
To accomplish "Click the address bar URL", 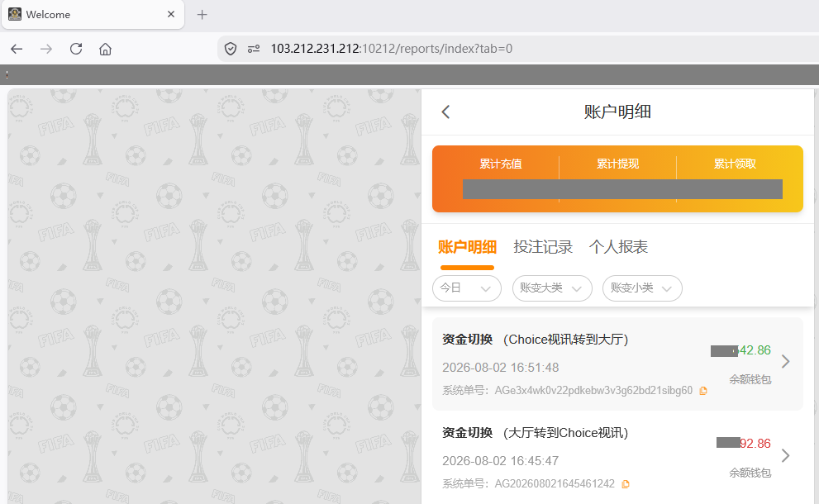I will [391, 49].
